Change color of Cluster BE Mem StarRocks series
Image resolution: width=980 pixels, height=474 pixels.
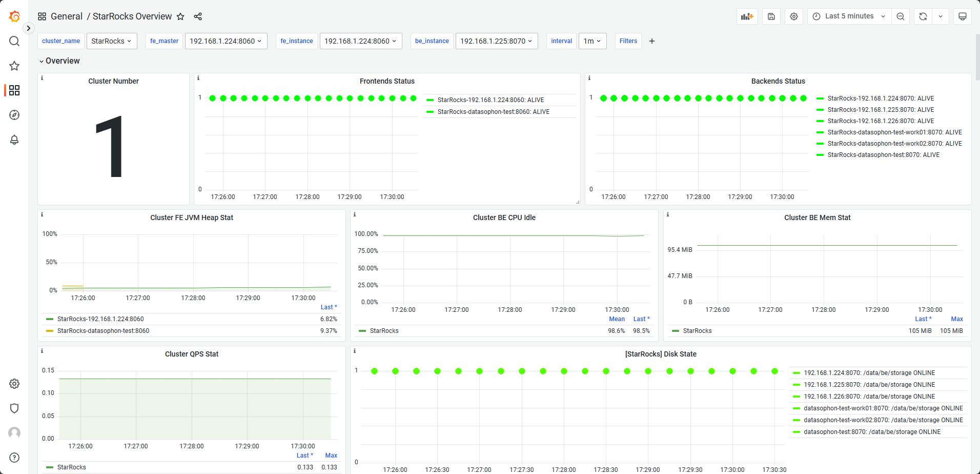click(x=676, y=331)
